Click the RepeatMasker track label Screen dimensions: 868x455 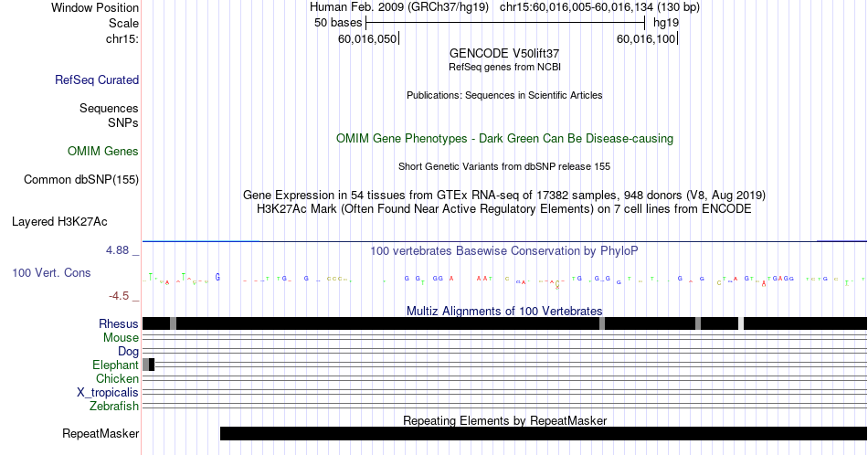(101, 433)
